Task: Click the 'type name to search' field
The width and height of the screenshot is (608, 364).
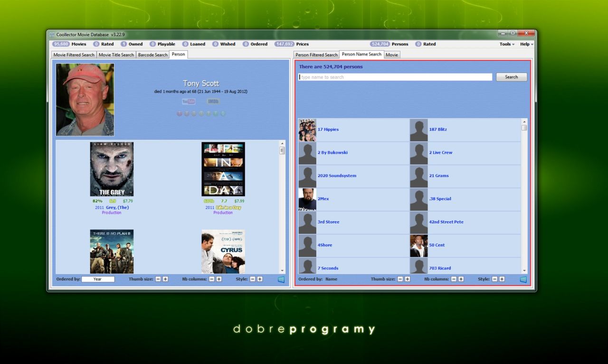Action: (x=395, y=77)
